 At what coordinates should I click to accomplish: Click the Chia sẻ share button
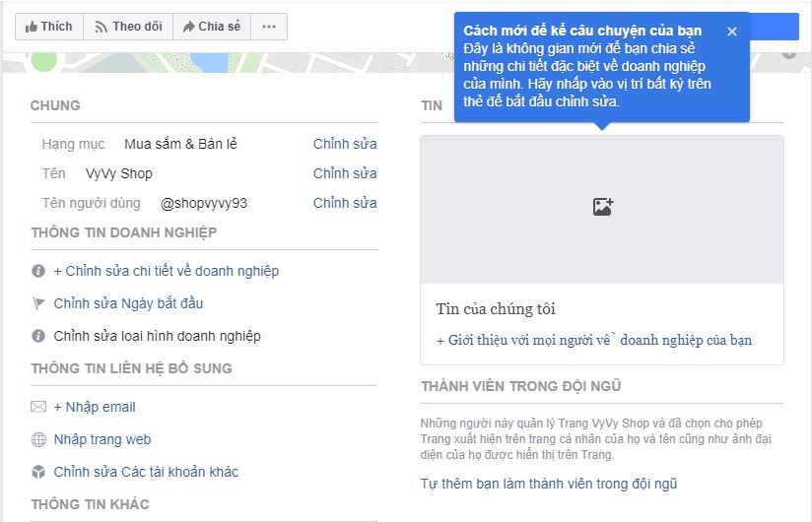tap(212, 27)
